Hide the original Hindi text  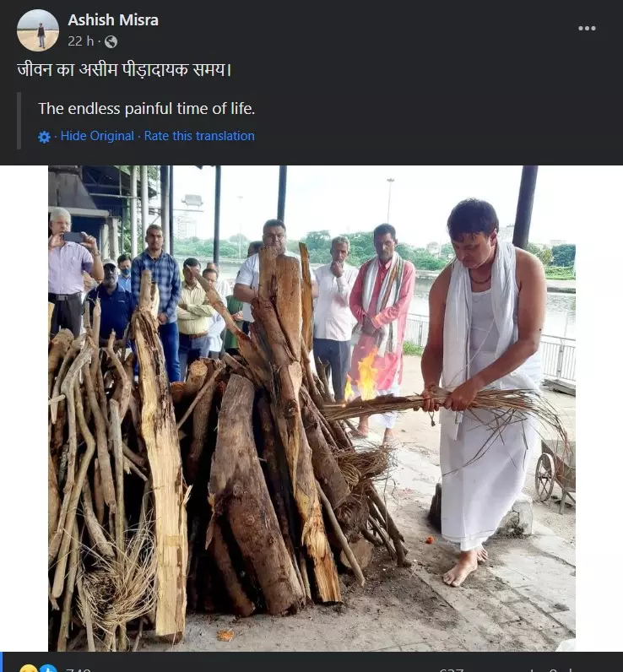(x=97, y=136)
